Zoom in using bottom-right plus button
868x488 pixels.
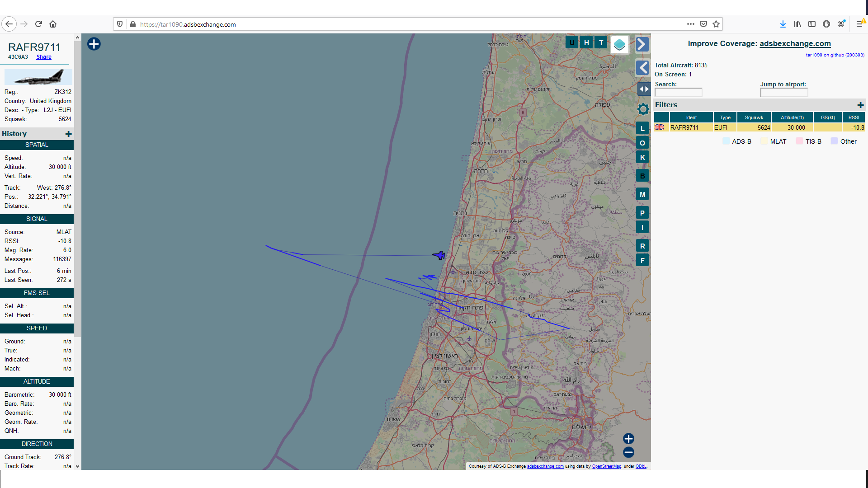[x=628, y=439]
